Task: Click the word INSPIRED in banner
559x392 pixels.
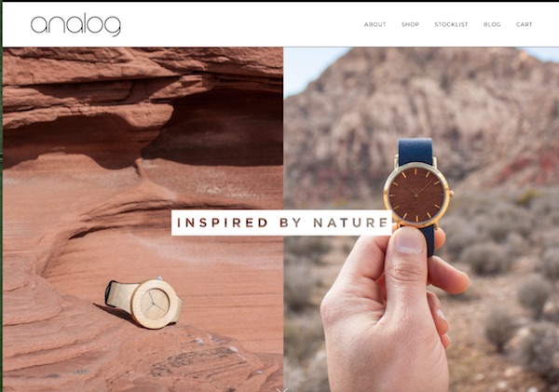Action: tap(223, 223)
